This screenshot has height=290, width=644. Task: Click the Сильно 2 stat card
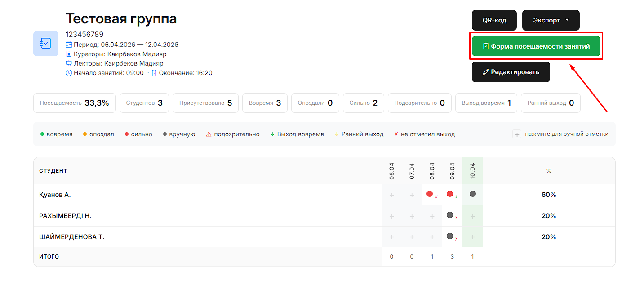coord(363,103)
